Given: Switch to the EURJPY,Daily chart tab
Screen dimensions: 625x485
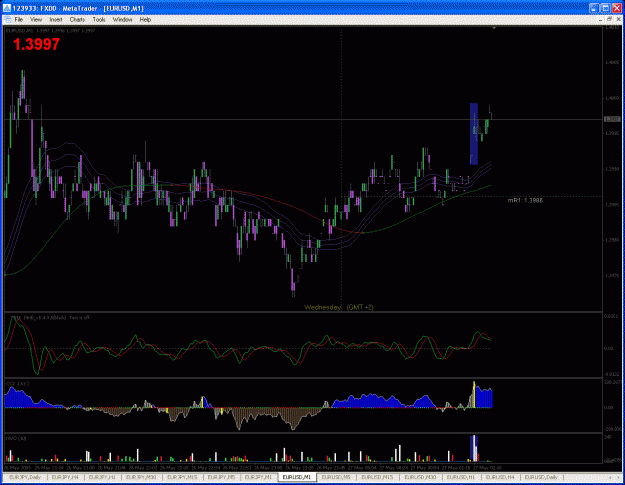Looking at the screenshot, I should tap(25, 477).
